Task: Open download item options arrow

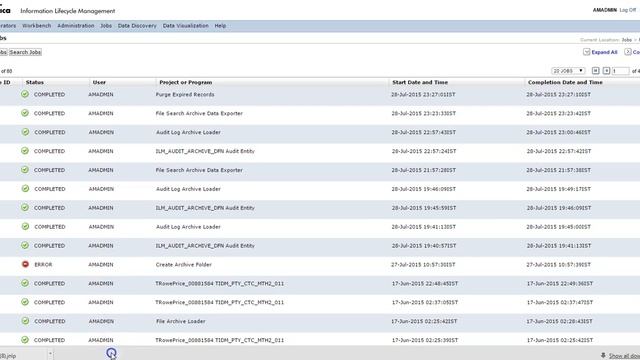Action: click(x=50, y=354)
